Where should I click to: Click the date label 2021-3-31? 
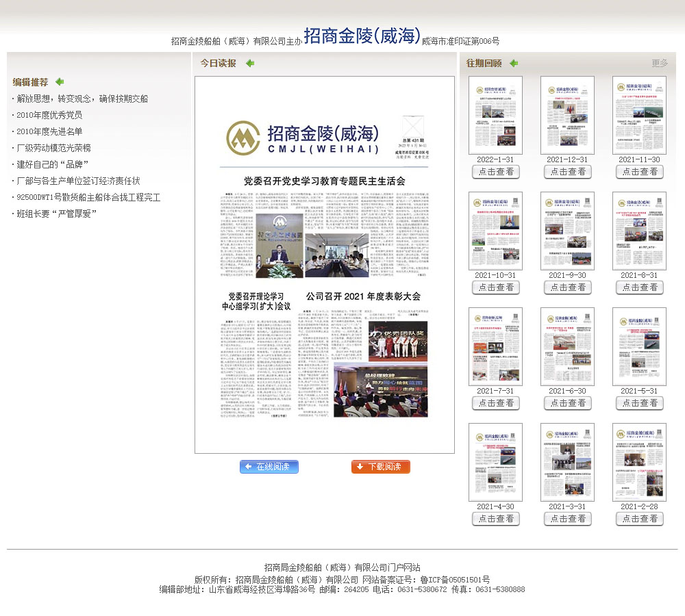click(567, 507)
